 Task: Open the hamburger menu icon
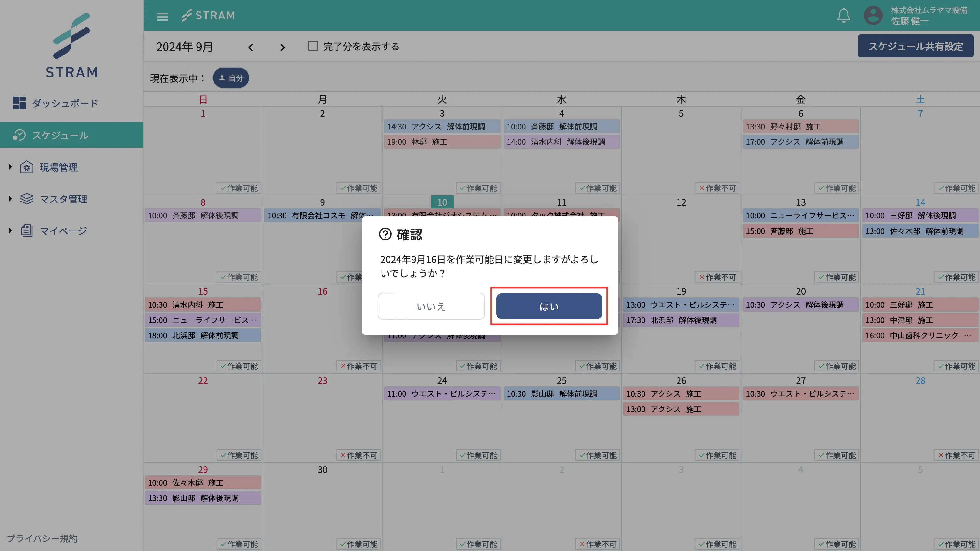coord(162,16)
